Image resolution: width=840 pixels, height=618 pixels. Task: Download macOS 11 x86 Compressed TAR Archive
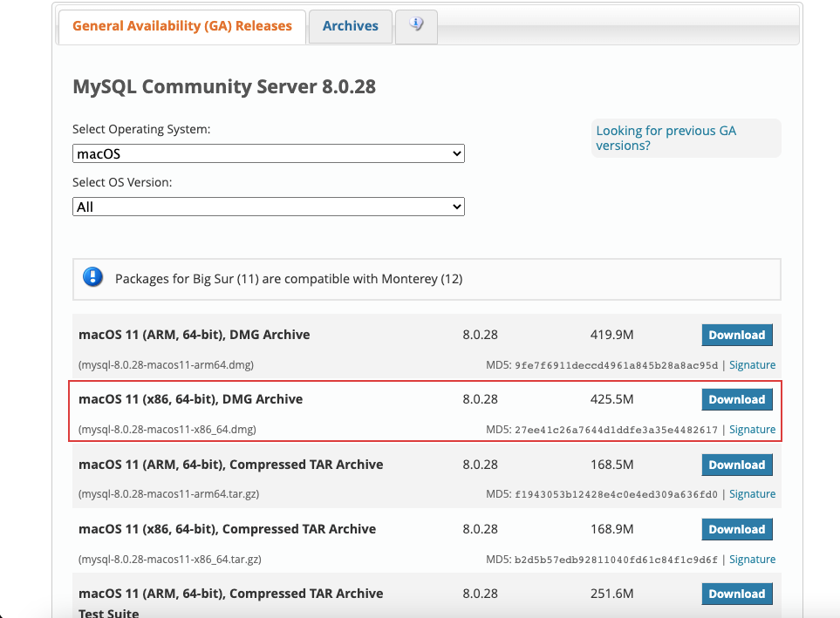point(737,529)
